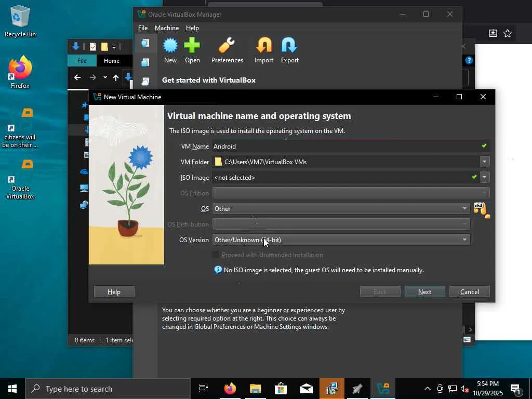
Task: Open the File menu in VirtualBox Manager
Action: (x=143, y=28)
